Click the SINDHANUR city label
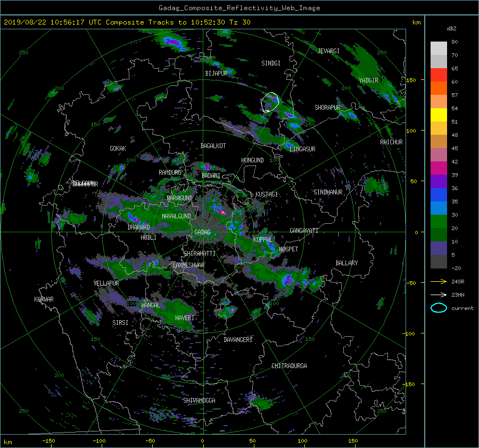The image size is (479, 448). pyautogui.click(x=328, y=192)
